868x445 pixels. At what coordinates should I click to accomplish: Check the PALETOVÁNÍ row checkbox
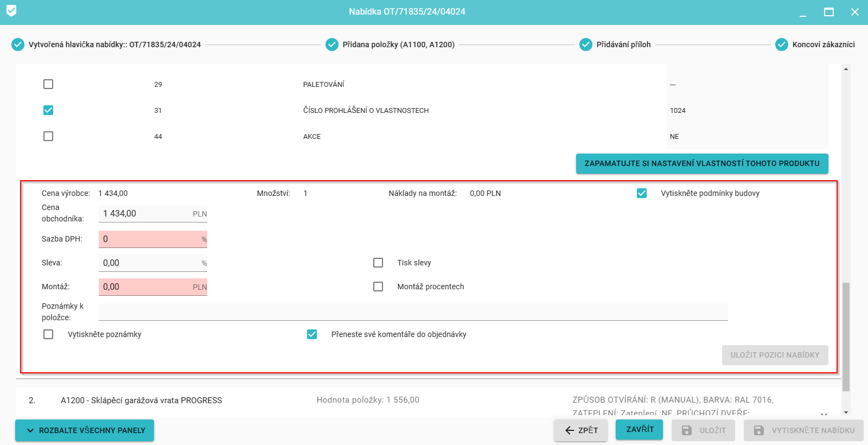click(x=48, y=84)
